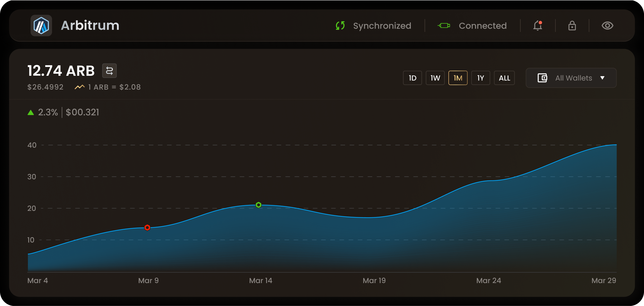Open the notifications bell
The image size is (644, 306).
tap(538, 26)
